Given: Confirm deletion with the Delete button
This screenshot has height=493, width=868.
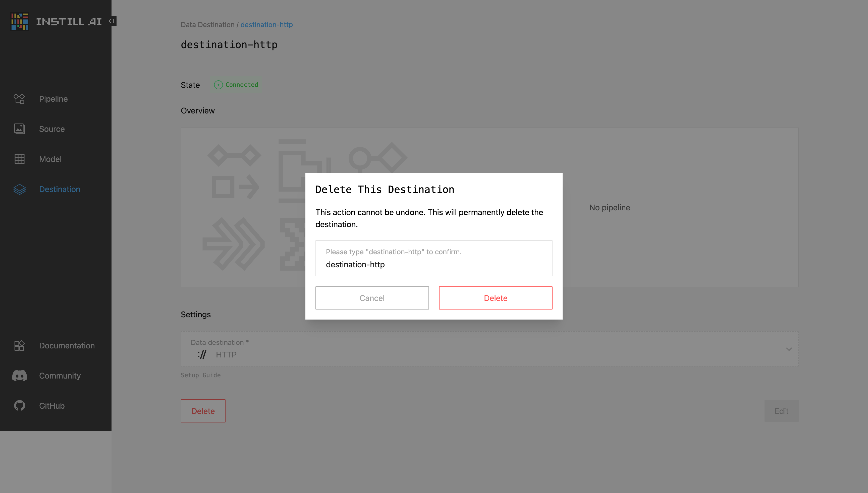Looking at the screenshot, I should pos(495,298).
